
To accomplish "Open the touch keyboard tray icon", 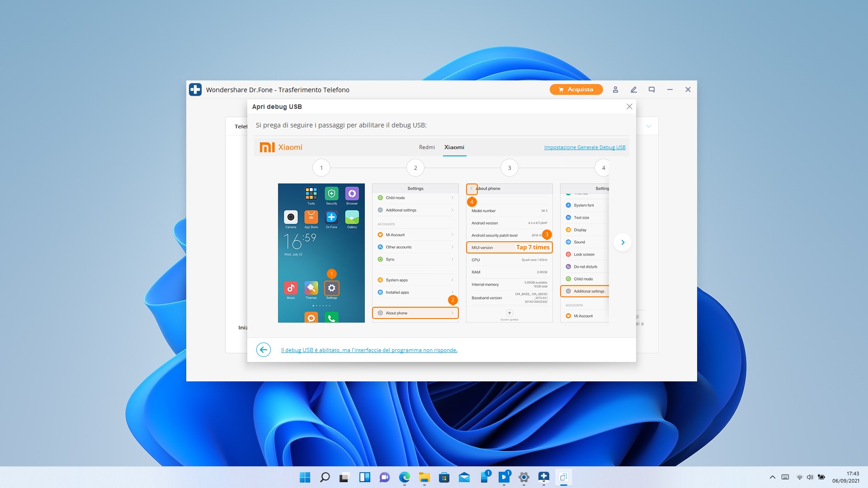I will pos(785,477).
